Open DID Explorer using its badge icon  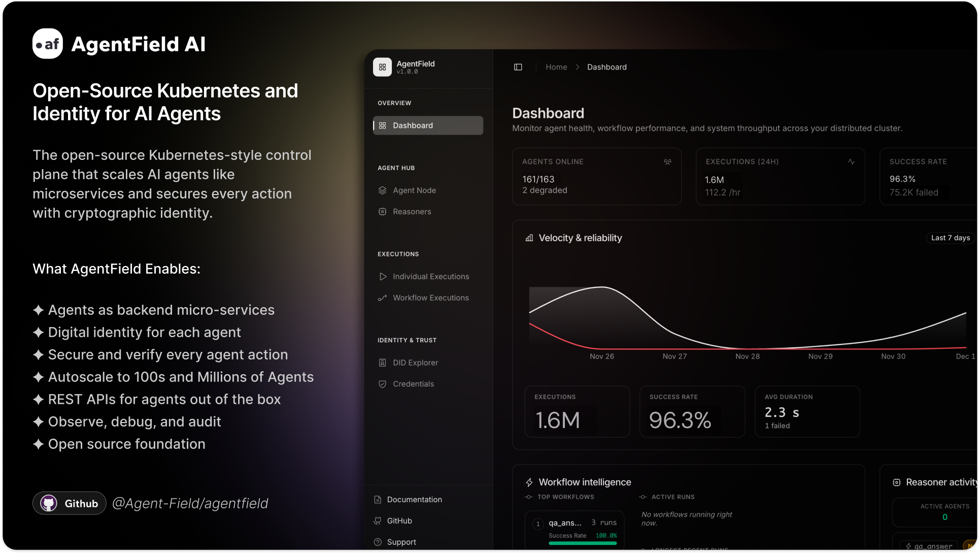click(382, 362)
